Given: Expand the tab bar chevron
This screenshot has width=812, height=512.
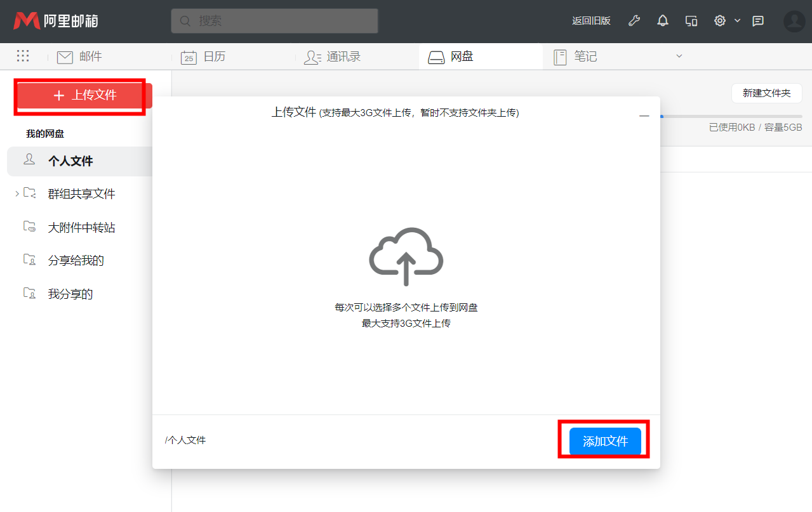Looking at the screenshot, I should (679, 56).
